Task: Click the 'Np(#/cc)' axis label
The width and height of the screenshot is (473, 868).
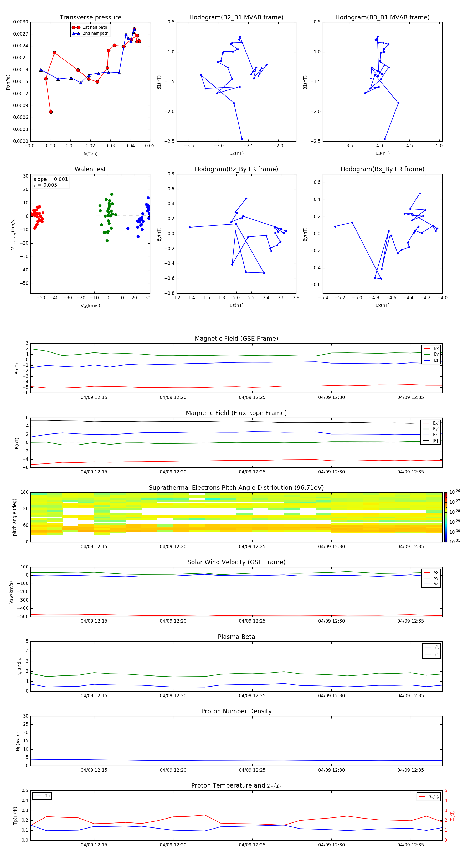Action: [x=18, y=741]
